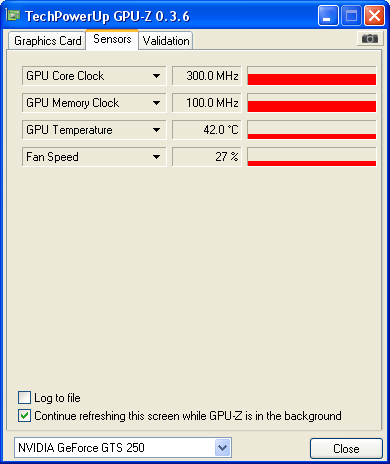Click the GPU Core Clock red graph
The image size is (390, 464).
pyautogui.click(x=312, y=76)
